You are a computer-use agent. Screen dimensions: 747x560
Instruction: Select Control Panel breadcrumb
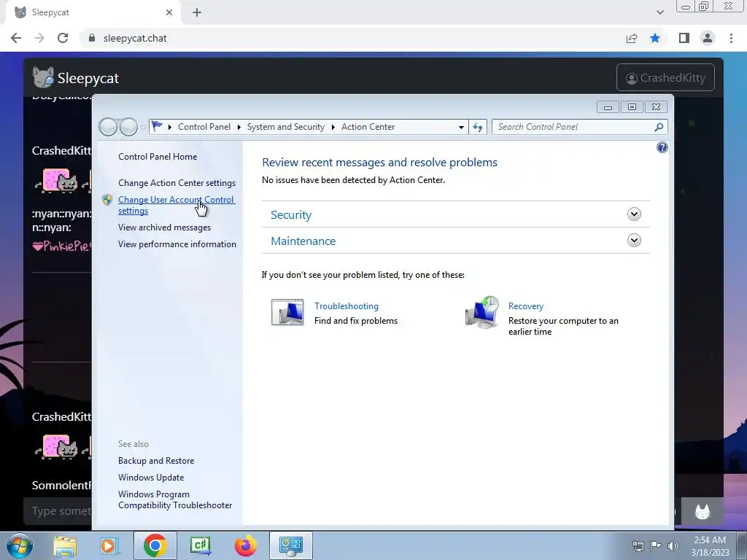coord(204,127)
